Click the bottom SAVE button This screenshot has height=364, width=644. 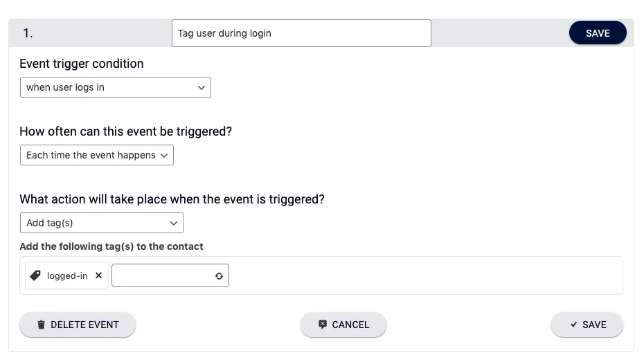(587, 325)
